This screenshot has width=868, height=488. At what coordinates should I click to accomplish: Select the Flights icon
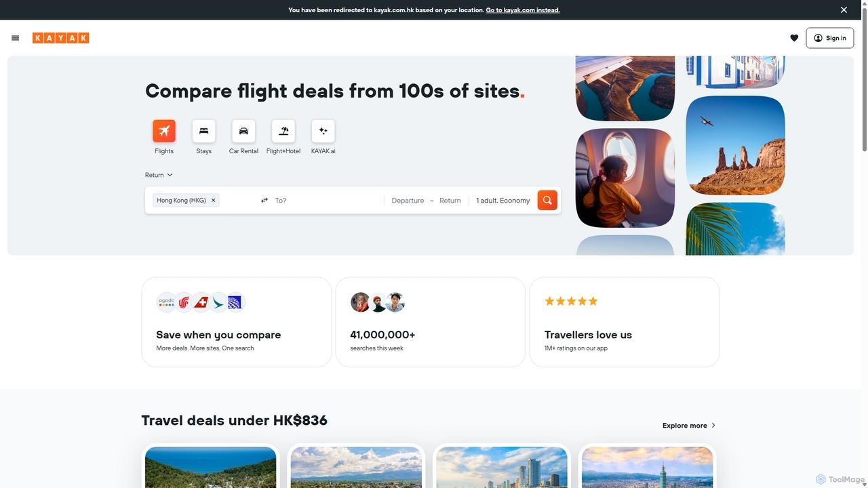coord(164,131)
